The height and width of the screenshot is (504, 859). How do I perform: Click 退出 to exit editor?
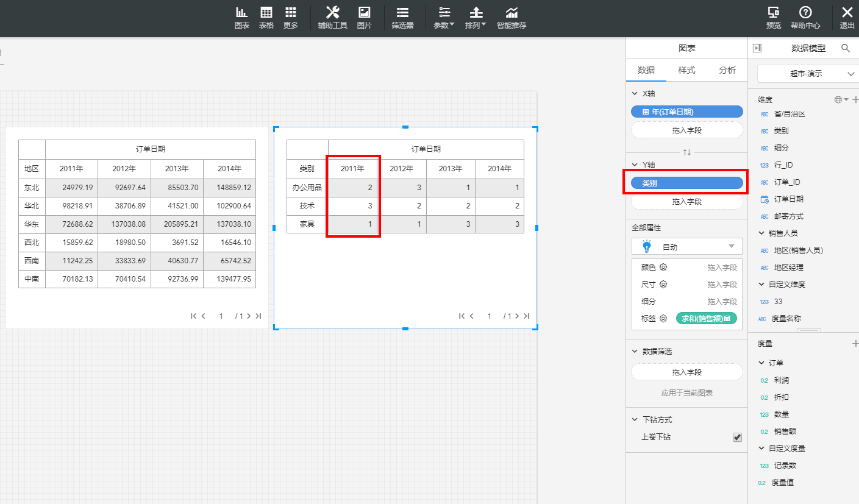tap(847, 18)
